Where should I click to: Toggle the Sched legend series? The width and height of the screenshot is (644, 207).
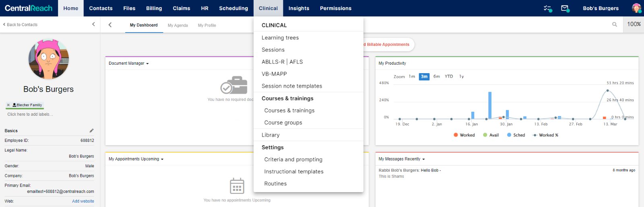coord(516,135)
